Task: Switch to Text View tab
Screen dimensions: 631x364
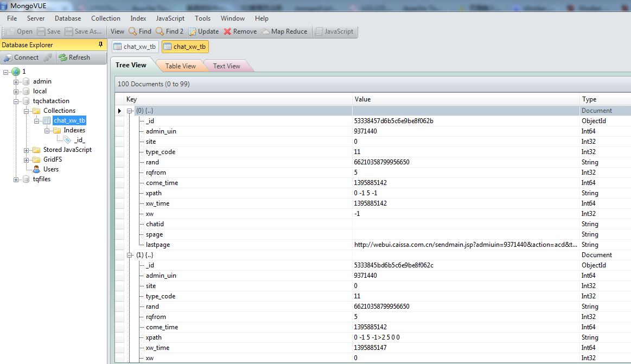Action: [x=227, y=66]
